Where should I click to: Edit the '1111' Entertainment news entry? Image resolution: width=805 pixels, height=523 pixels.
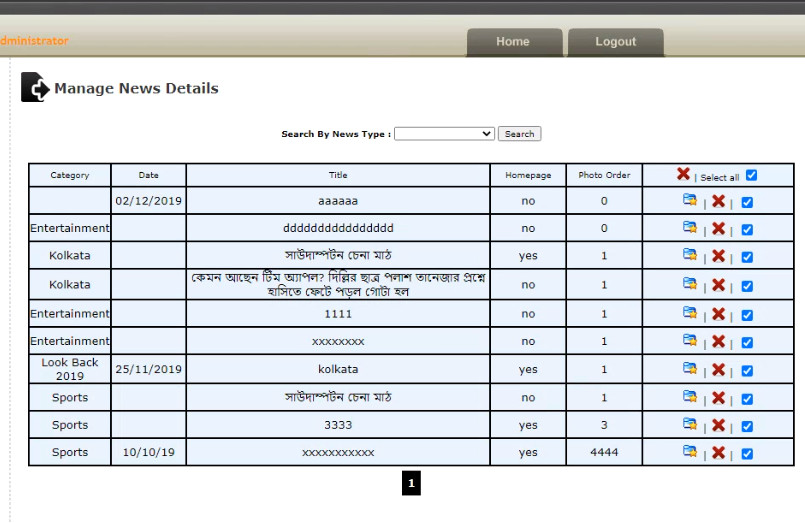(x=689, y=313)
